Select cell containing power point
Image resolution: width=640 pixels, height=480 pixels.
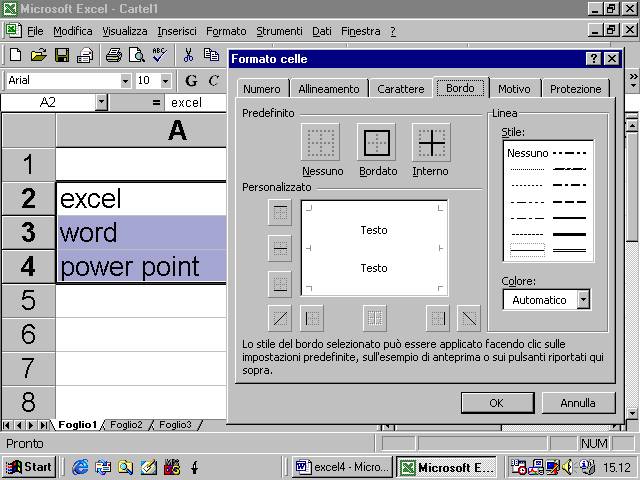pos(141,267)
